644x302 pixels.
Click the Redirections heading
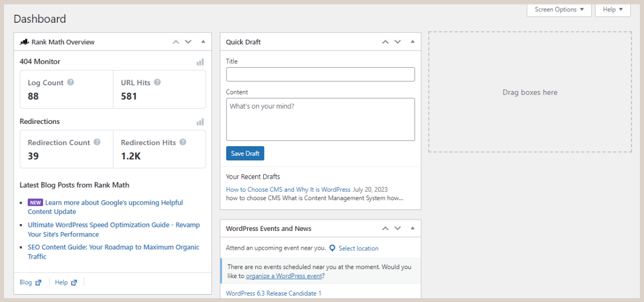[40, 122]
